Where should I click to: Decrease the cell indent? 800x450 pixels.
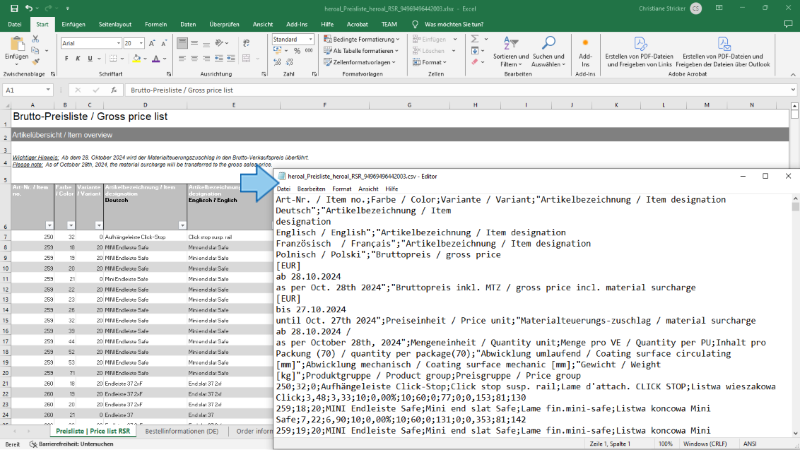click(219, 59)
